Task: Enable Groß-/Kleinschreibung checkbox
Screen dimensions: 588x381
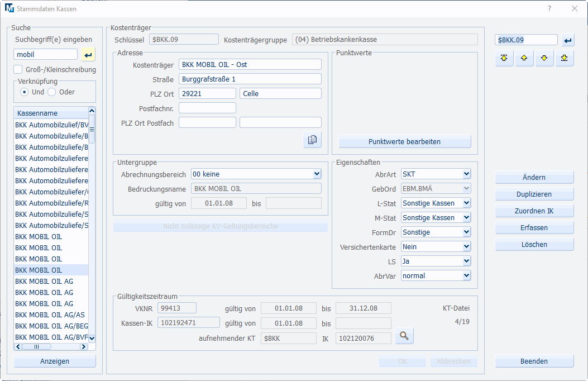Action: click(18, 70)
